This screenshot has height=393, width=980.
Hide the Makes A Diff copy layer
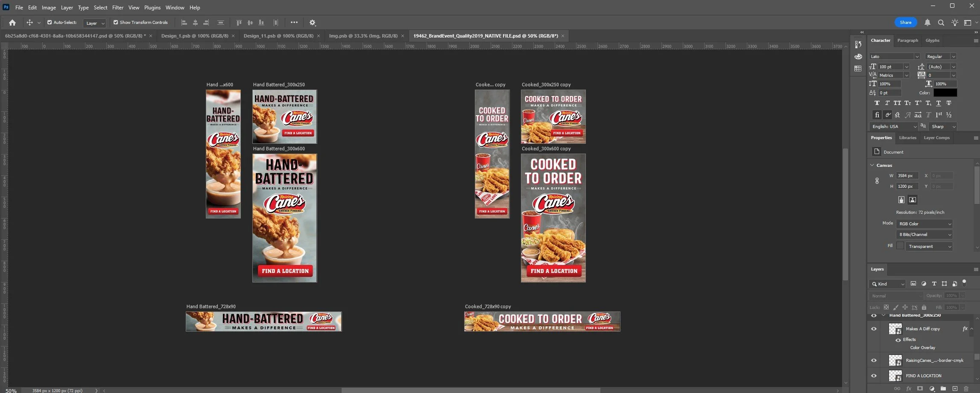coord(874,329)
